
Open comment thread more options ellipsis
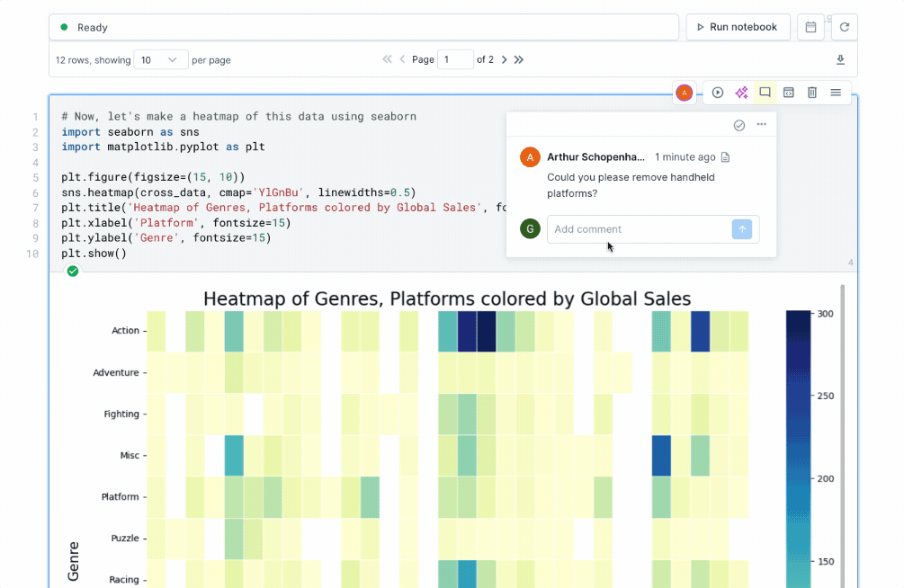coord(762,124)
